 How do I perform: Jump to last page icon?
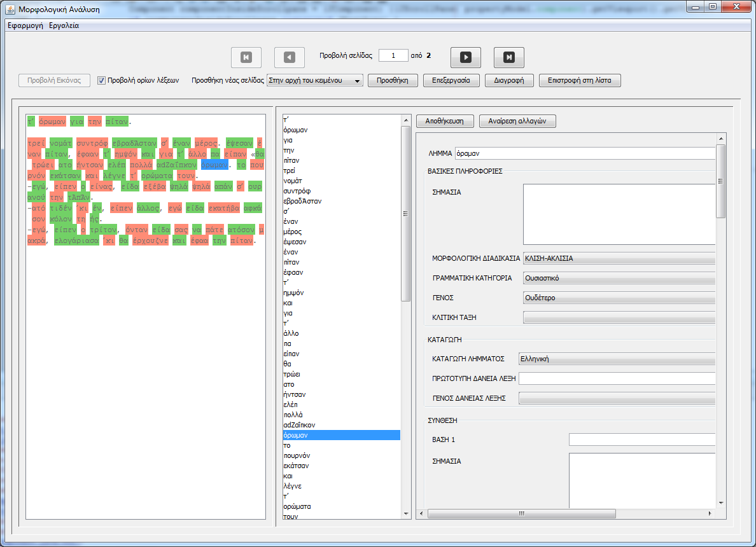click(x=508, y=57)
